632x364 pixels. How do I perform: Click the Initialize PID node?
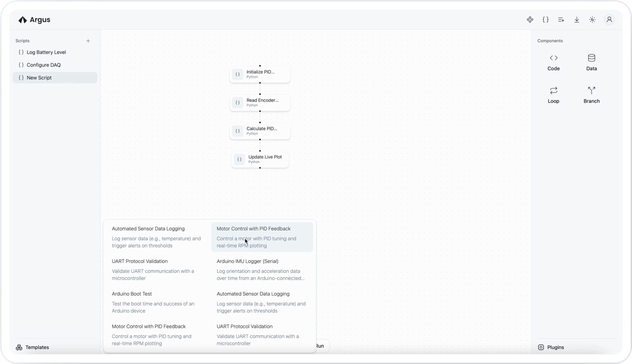click(260, 74)
